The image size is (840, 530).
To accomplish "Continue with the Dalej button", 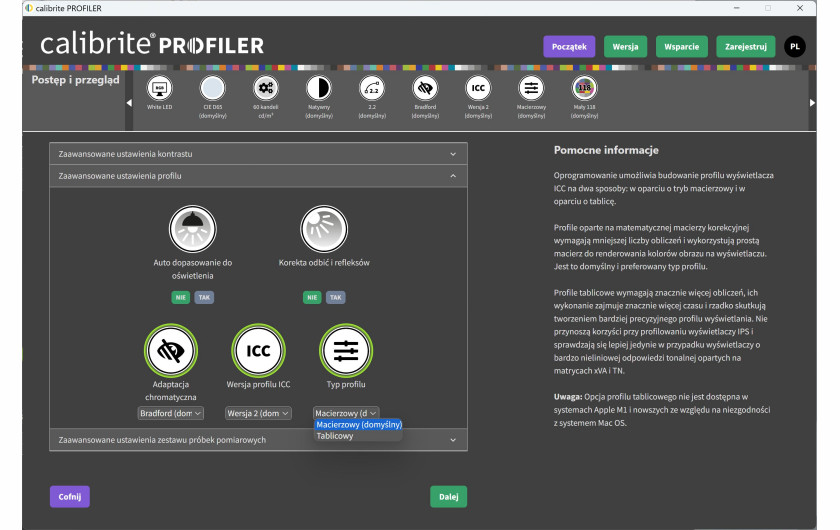I will [448, 496].
